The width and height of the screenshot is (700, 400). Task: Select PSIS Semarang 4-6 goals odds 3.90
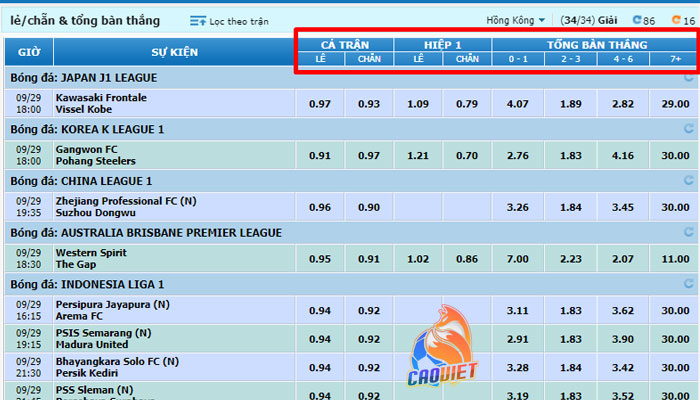click(623, 339)
